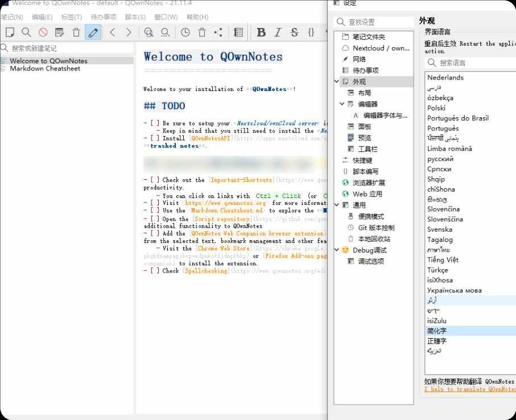Share the note via the share icon
This screenshot has height=420, width=516.
tap(218, 32)
